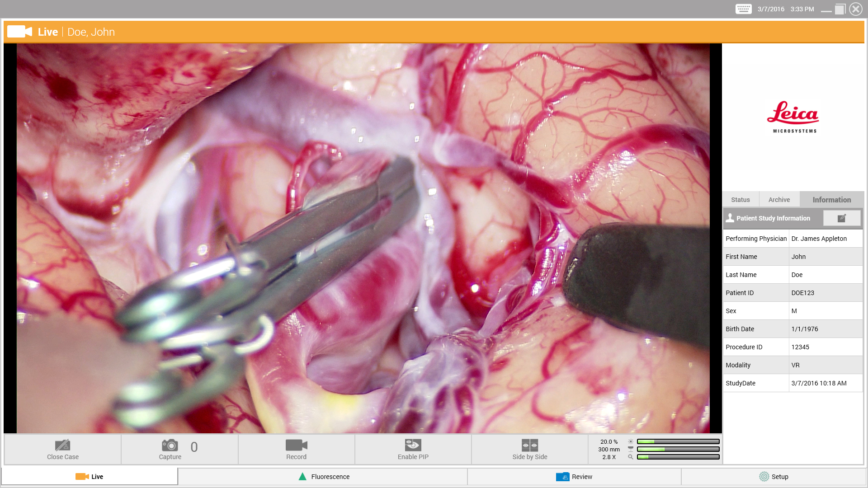Switch to the Review tab

[574, 477]
